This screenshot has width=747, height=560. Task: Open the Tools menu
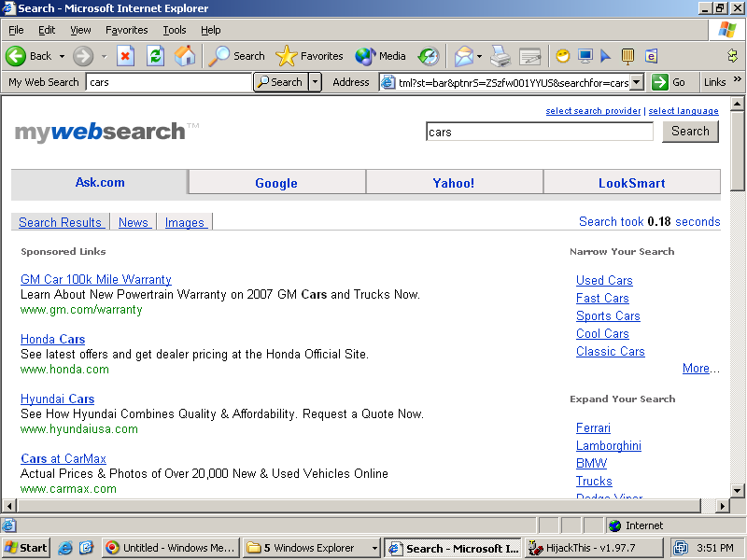pyautogui.click(x=175, y=30)
